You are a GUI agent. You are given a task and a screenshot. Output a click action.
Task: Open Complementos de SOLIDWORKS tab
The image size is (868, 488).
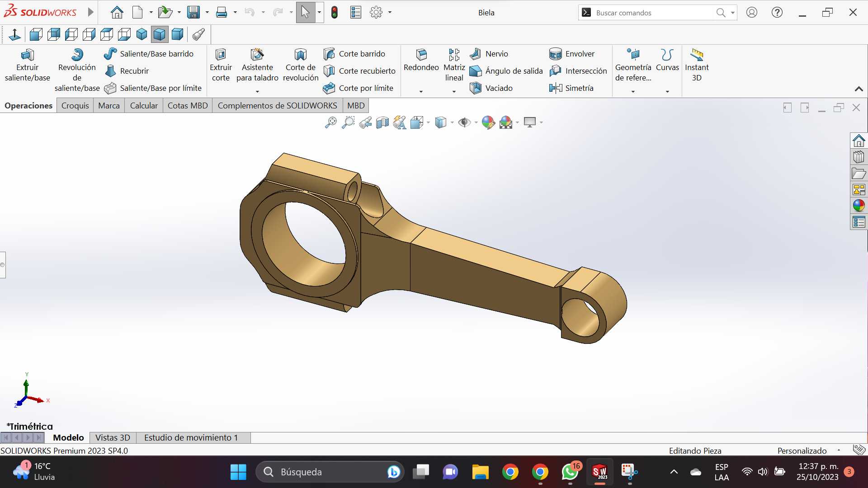277,106
